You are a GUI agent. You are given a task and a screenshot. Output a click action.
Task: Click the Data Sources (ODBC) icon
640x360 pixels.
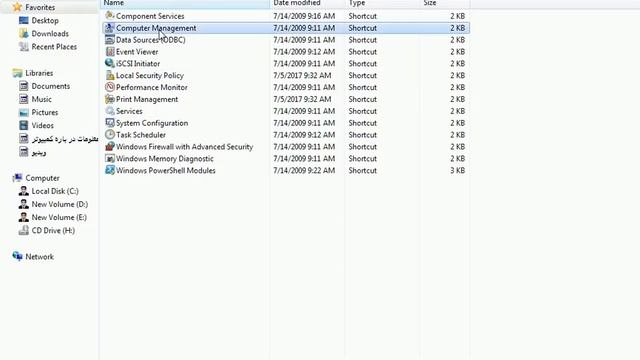109,40
